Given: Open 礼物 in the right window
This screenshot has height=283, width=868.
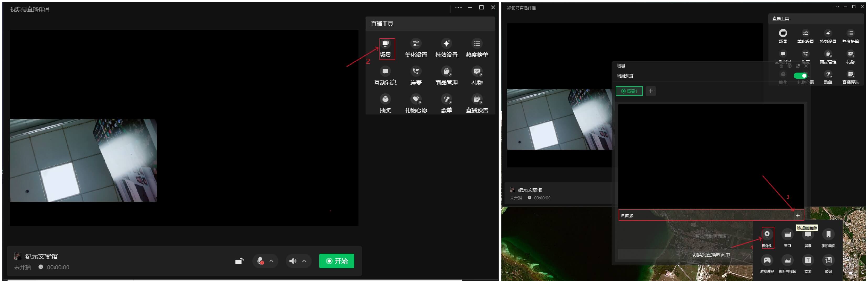Looking at the screenshot, I should 850,57.
